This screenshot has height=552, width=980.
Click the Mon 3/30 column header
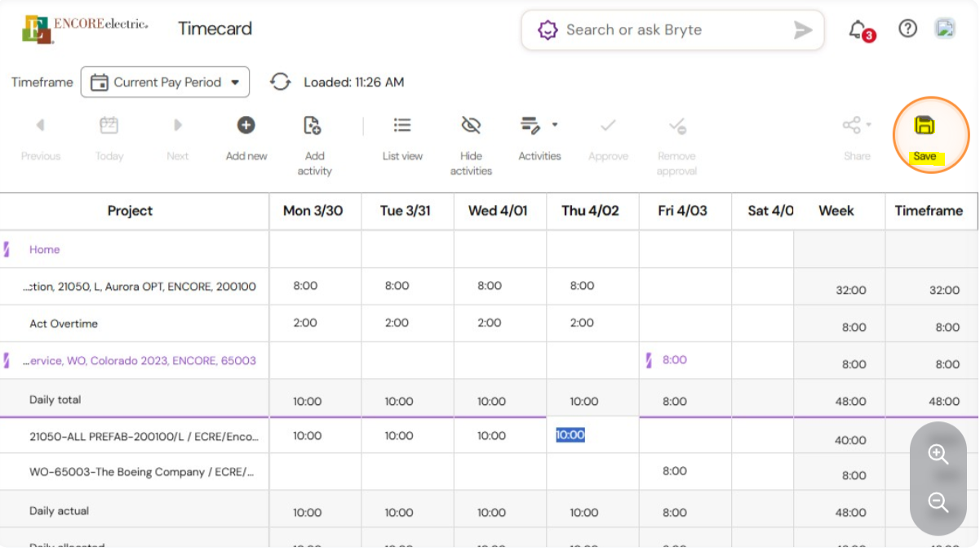[313, 211]
